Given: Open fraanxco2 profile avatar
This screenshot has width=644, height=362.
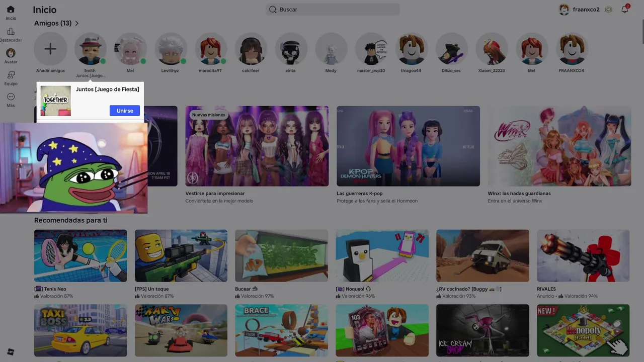Looking at the screenshot, I should 564,10.
